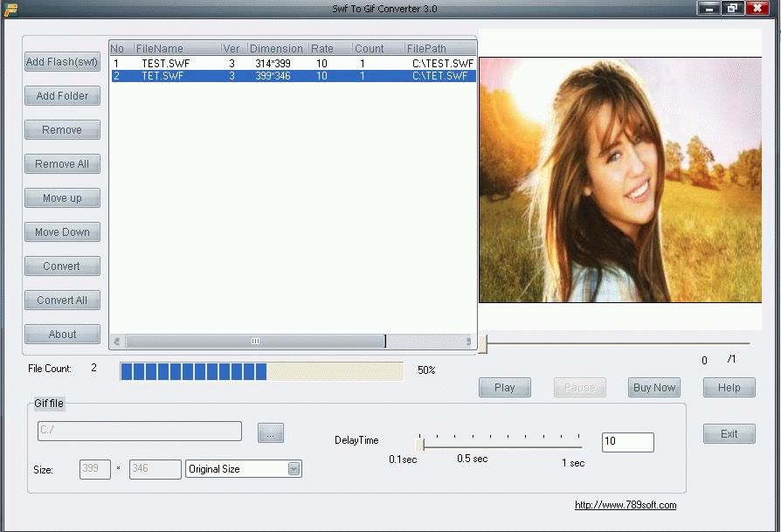Click the conversion progress bar
781x532 pixels.
point(261,371)
